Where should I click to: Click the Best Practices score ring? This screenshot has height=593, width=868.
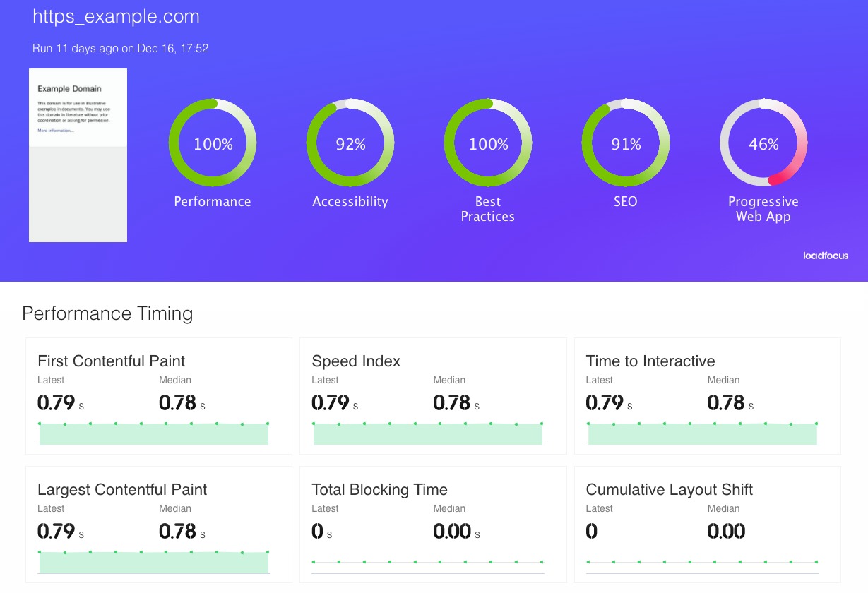(x=488, y=143)
